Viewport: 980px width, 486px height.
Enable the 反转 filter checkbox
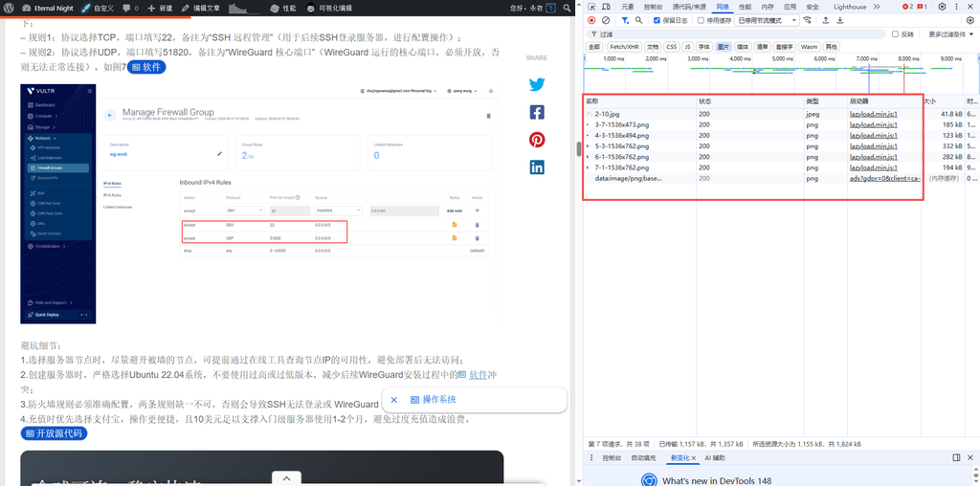(895, 33)
